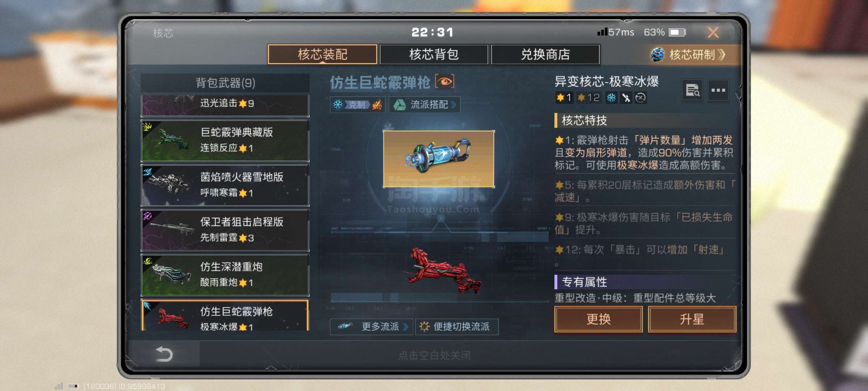Click the back arrow icon at bottom left

164,354
